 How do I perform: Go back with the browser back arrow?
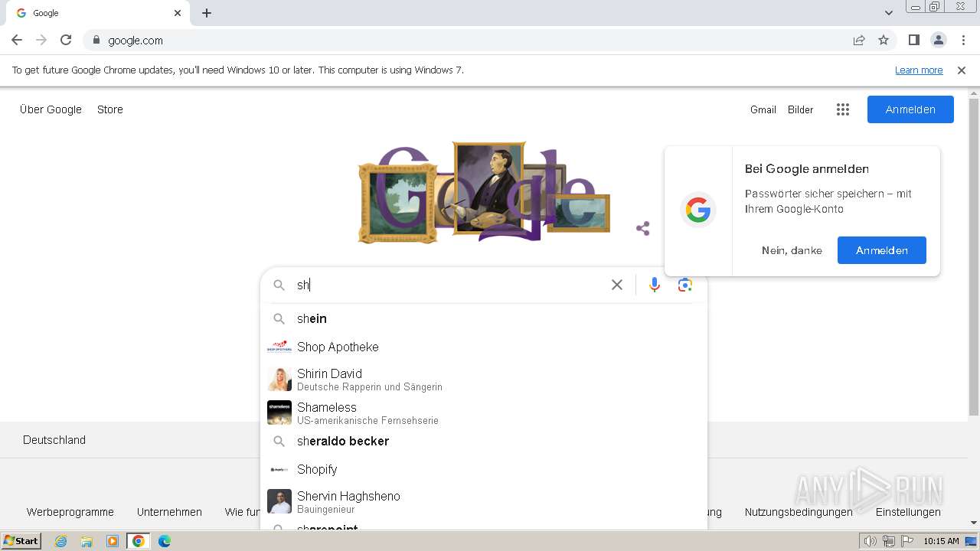(x=17, y=40)
